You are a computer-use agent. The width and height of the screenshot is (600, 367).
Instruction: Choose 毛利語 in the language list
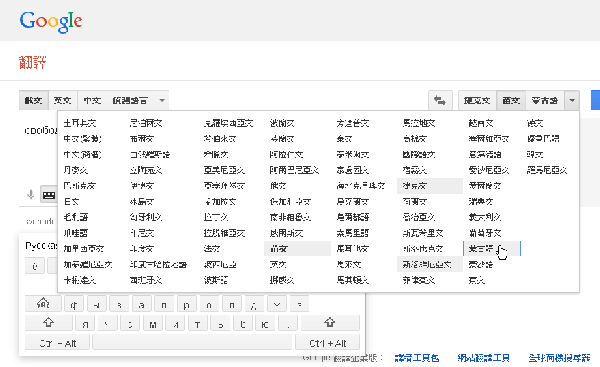pos(76,217)
